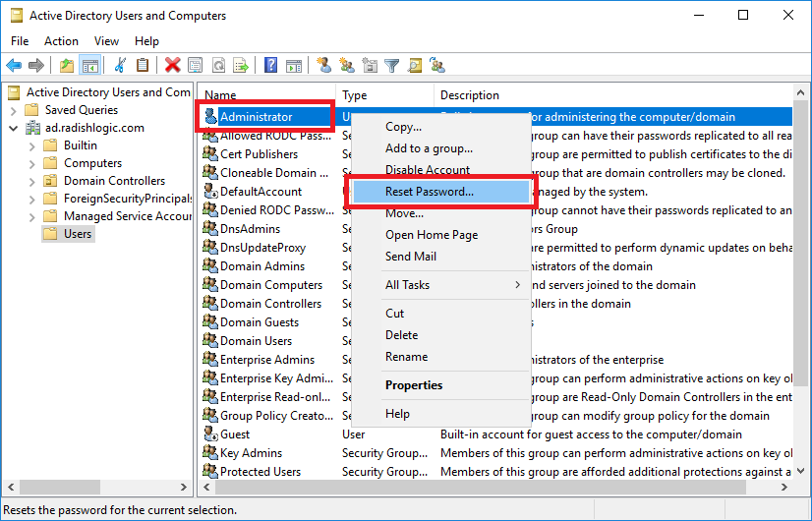Click the Up one level folder icon
The height and width of the screenshot is (521, 812).
pos(66,65)
